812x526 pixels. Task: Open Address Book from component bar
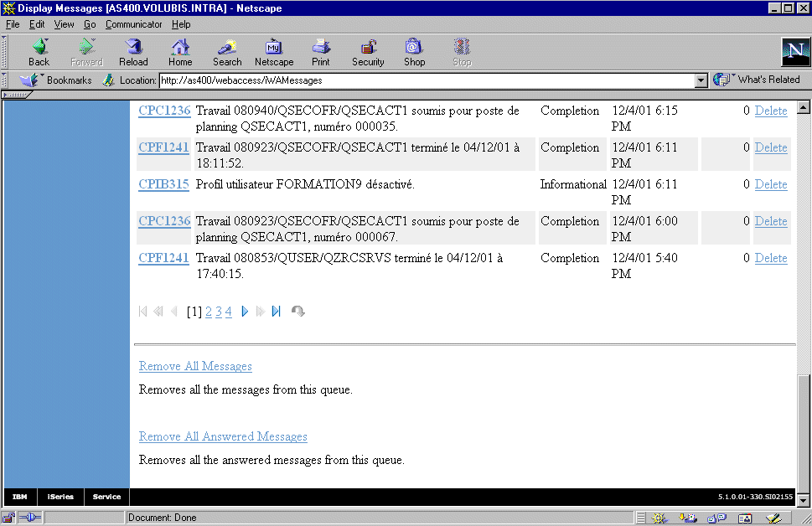[745, 518]
